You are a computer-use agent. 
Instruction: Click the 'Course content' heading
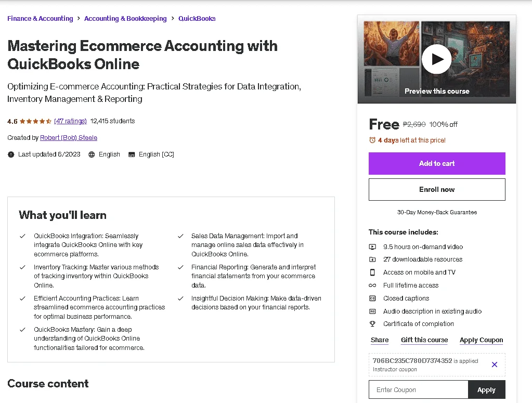pos(48,384)
